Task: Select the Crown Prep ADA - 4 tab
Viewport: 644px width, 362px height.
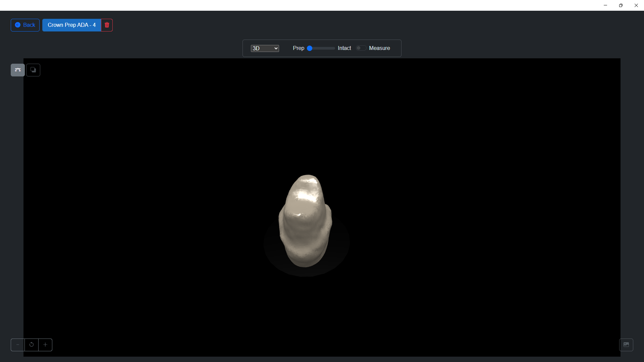Action: point(71,25)
